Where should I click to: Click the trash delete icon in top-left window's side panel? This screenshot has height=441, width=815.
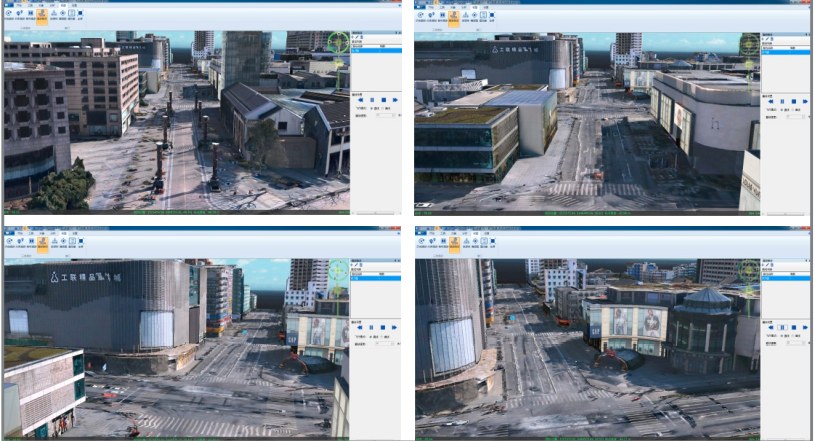tap(362, 37)
